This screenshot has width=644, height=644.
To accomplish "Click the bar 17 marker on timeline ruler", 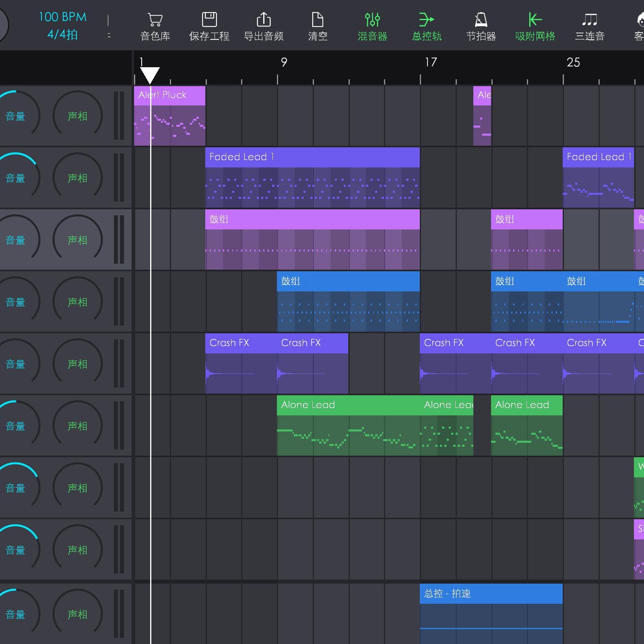I will tap(430, 62).
